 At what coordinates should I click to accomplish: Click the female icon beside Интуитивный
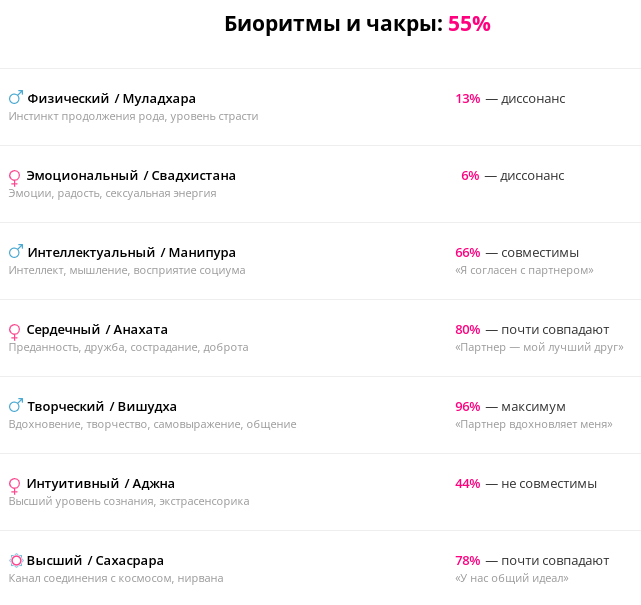pyautogui.click(x=14, y=485)
